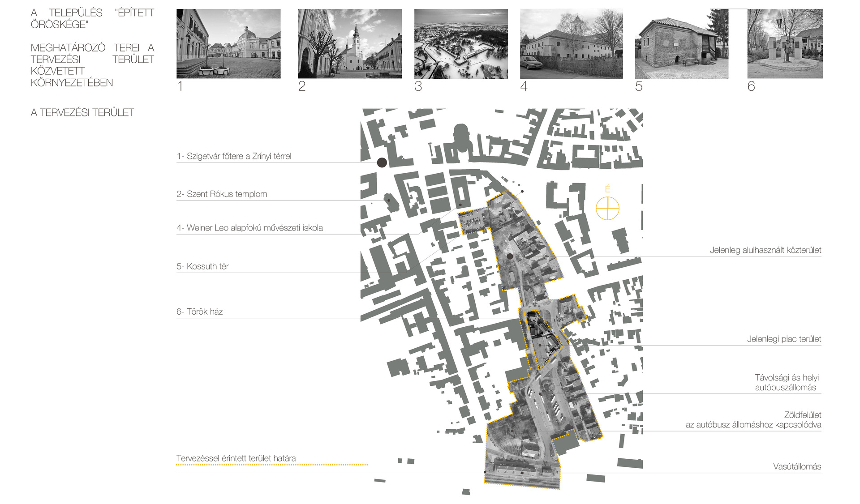Click number 6 under monument photo
Viewport: 860px width, 504px height.
point(751,86)
